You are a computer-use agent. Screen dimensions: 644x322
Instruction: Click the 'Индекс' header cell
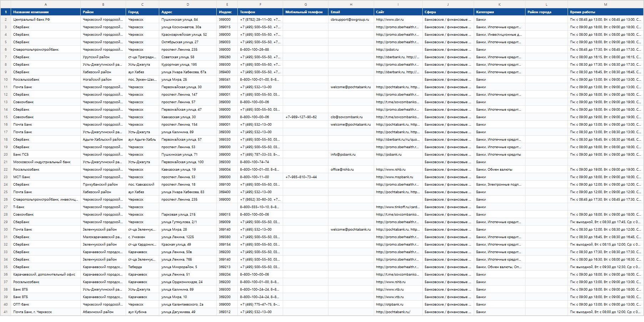227,12
